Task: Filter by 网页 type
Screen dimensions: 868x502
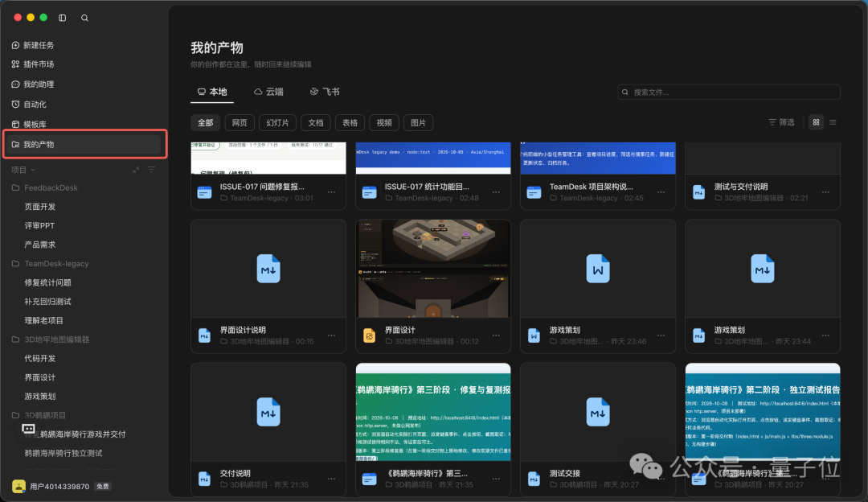Action: coord(240,122)
